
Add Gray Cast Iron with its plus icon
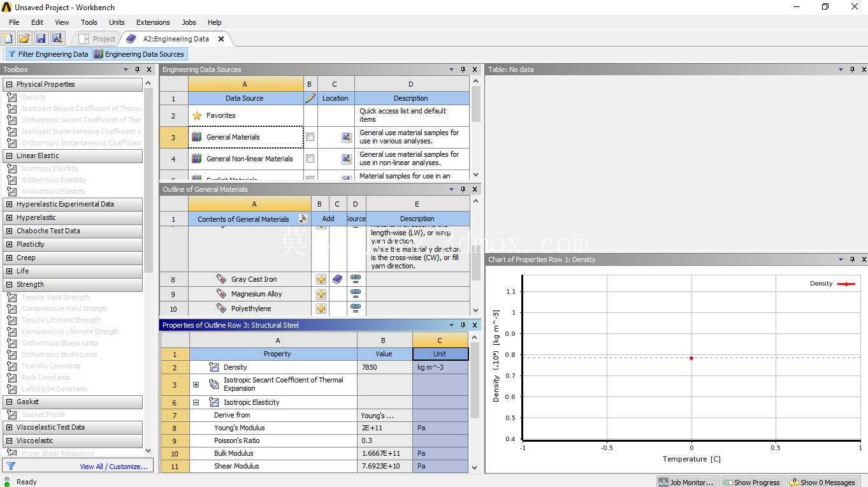(321, 279)
